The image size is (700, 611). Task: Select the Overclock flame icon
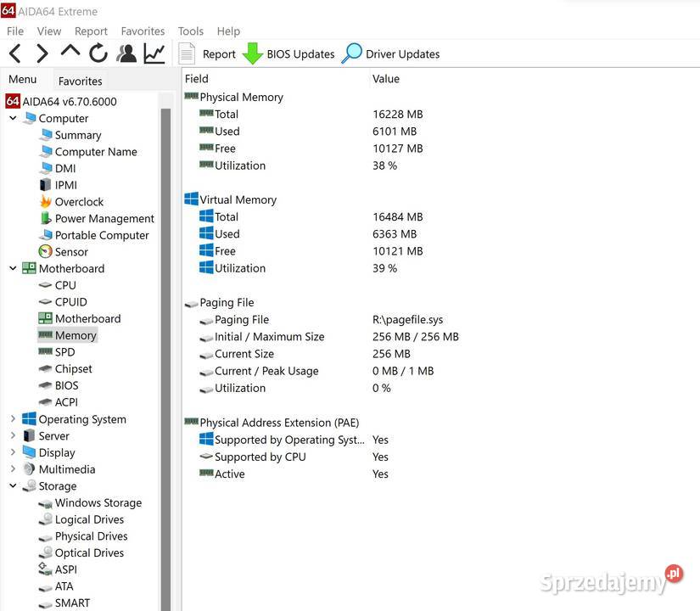(46, 201)
